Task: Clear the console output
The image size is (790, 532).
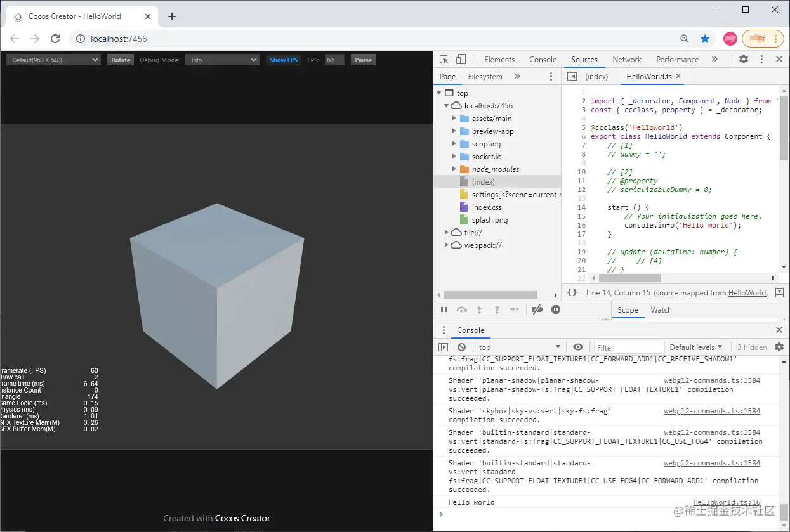Action: 462,347
